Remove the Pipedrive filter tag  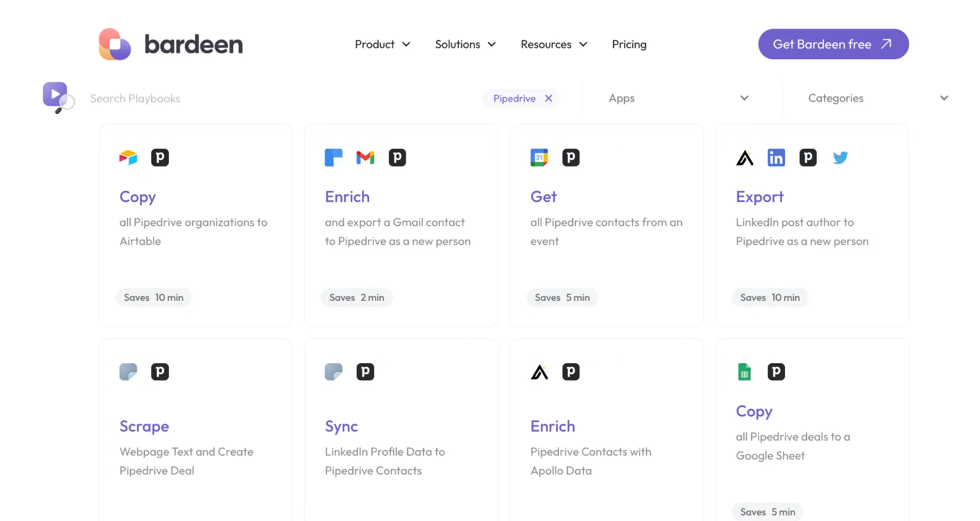click(x=549, y=99)
